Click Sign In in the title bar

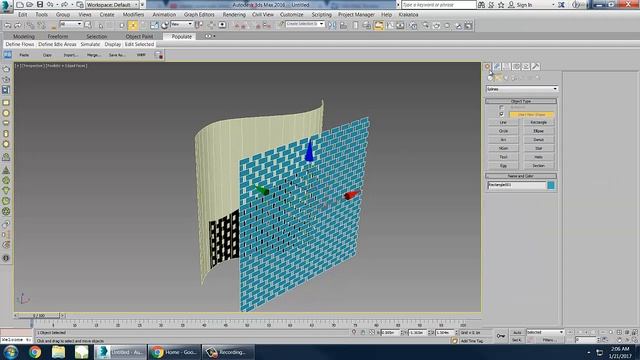524,5
